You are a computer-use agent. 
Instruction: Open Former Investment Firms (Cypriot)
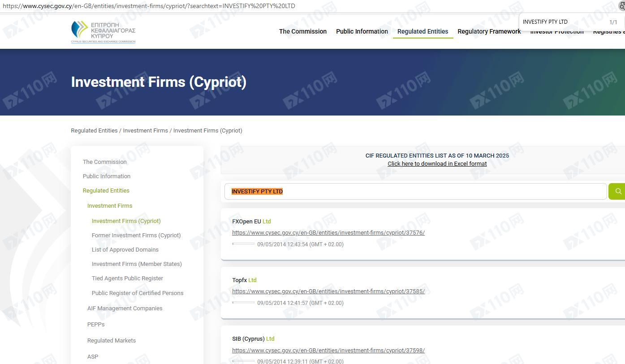[x=136, y=236]
